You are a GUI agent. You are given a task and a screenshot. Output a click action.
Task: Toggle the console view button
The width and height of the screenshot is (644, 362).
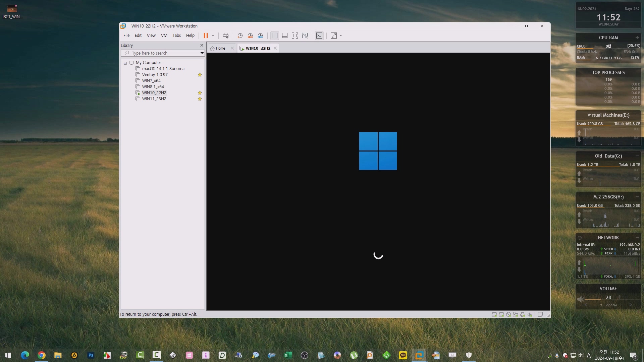click(319, 36)
